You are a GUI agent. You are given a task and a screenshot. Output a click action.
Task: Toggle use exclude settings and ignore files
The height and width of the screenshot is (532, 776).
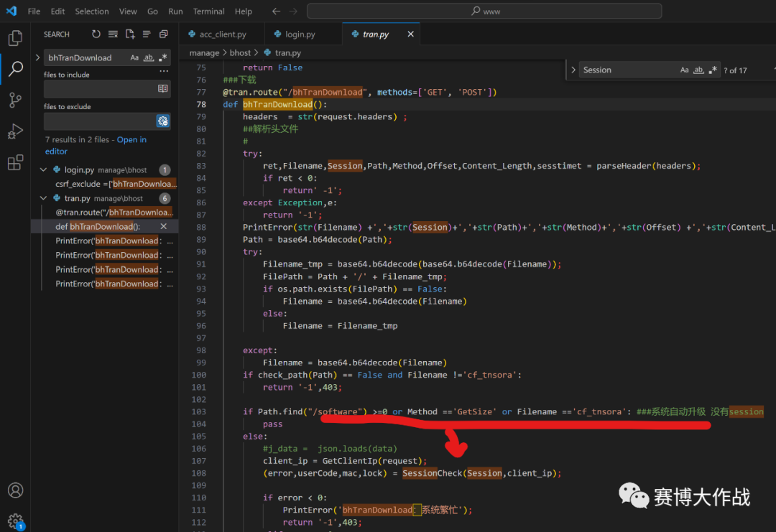coord(163,121)
